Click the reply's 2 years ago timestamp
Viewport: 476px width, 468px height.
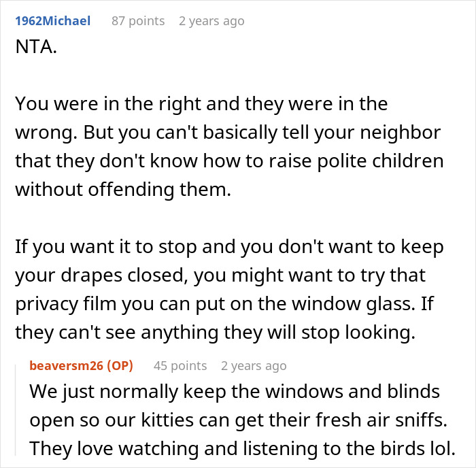click(x=254, y=366)
